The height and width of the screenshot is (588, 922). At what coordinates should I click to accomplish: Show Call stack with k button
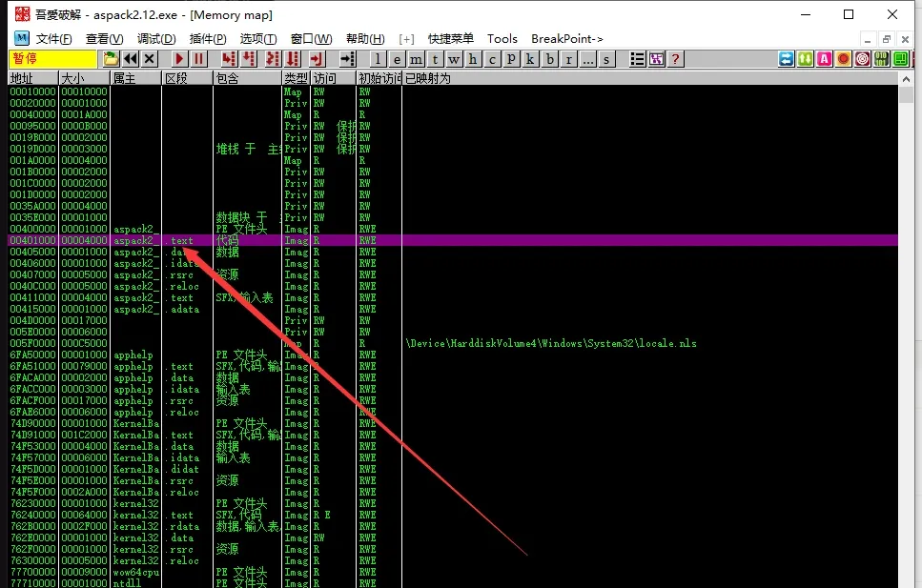530,59
